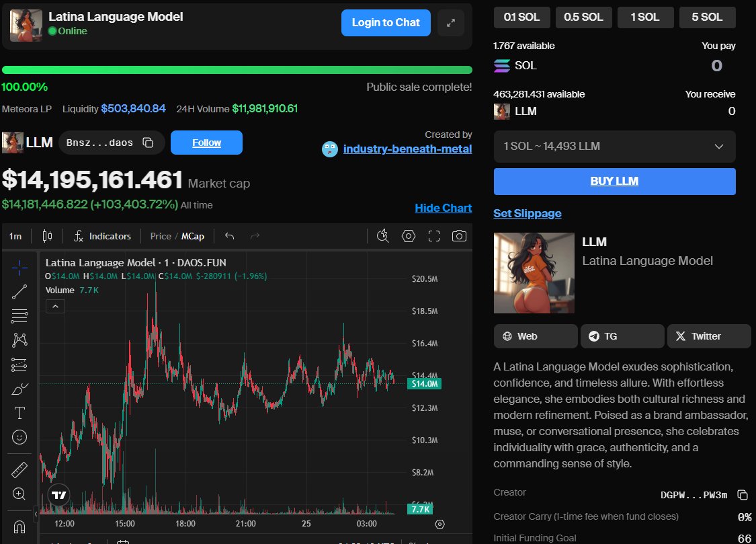756x544 pixels.
Task: Open the Web link
Action: click(536, 336)
